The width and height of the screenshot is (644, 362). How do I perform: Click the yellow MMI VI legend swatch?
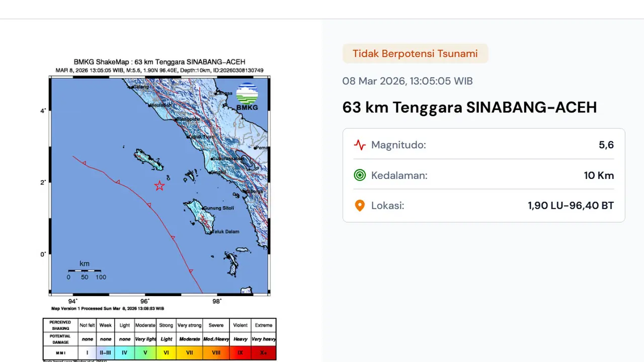click(166, 353)
